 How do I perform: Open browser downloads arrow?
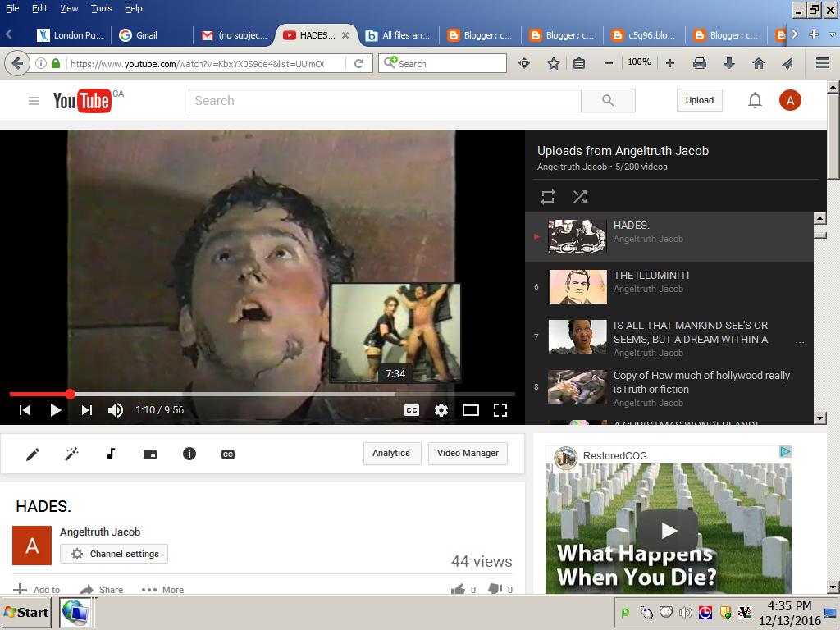point(729,63)
